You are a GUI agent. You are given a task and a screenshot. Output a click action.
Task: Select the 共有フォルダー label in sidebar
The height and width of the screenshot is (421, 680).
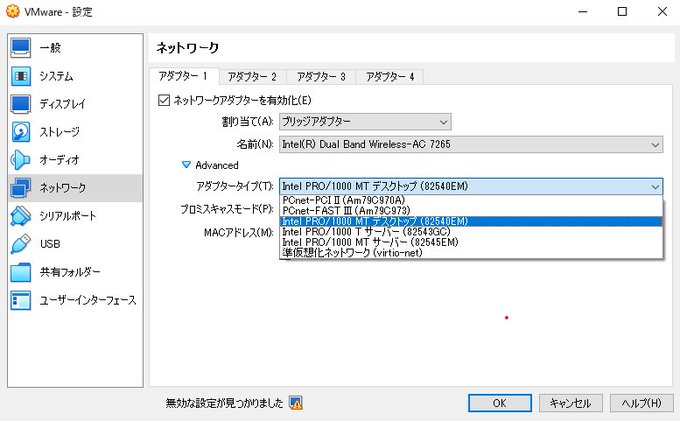(x=70, y=272)
